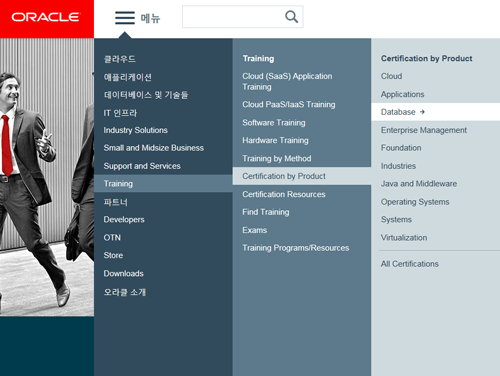Open Find Training link
500x376 pixels.
point(266,212)
